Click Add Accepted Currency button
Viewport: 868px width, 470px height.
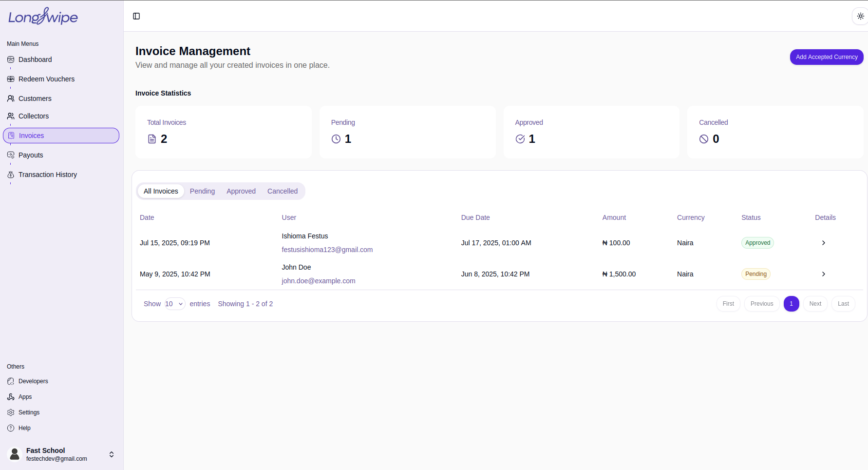827,57
